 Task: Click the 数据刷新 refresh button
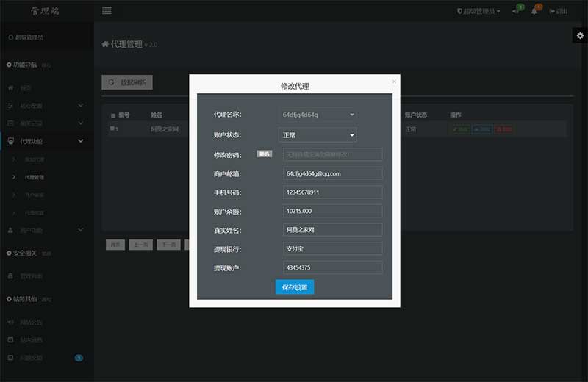(x=127, y=82)
